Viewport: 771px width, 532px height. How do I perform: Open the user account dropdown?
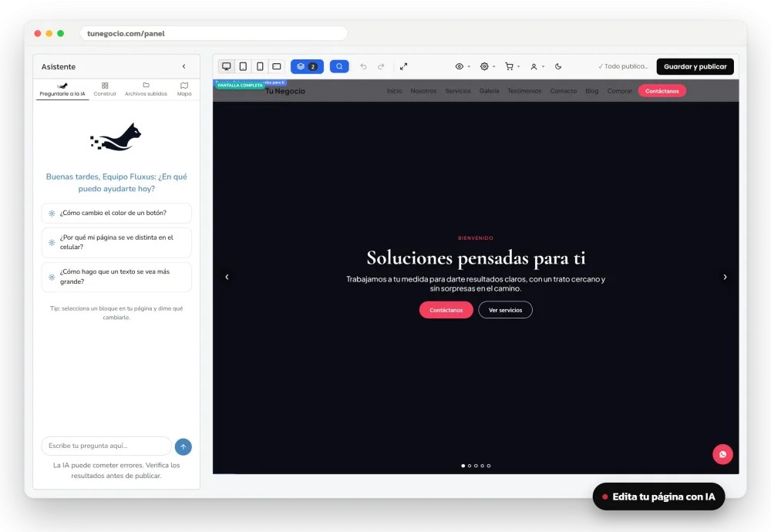[x=537, y=66]
